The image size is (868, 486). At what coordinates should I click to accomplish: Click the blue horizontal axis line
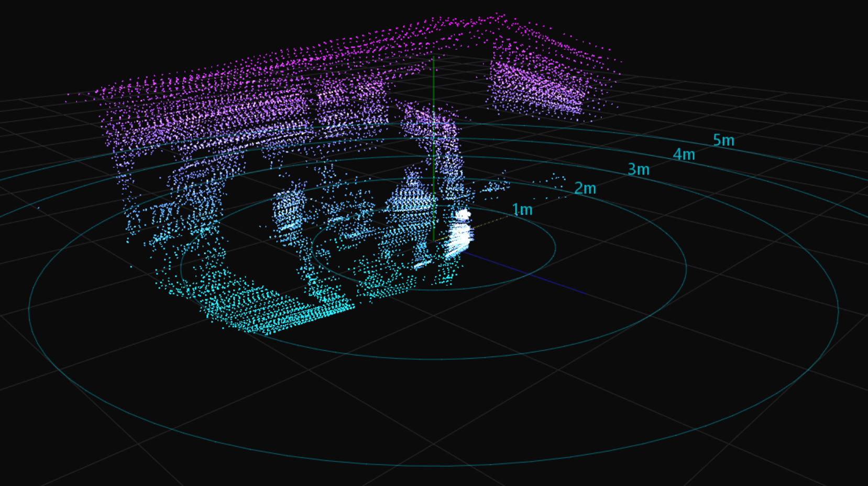524,273
